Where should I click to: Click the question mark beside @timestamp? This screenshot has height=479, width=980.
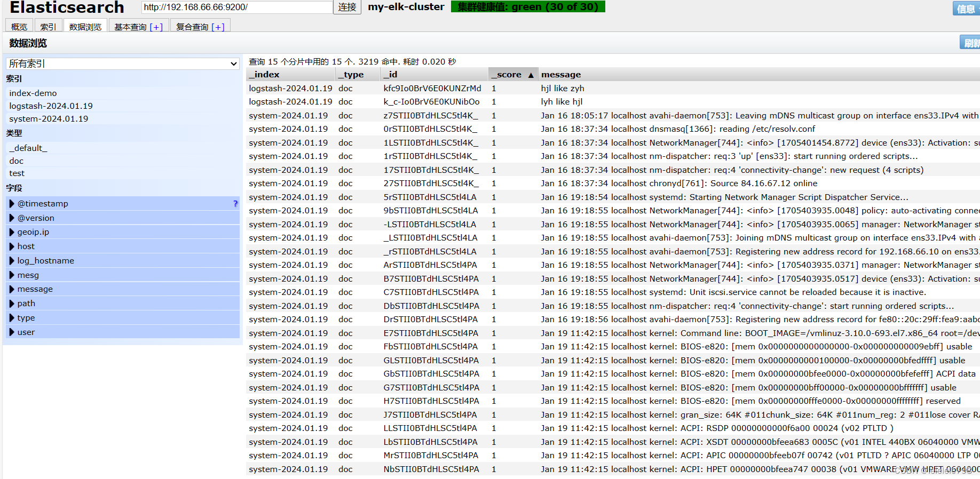235,203
